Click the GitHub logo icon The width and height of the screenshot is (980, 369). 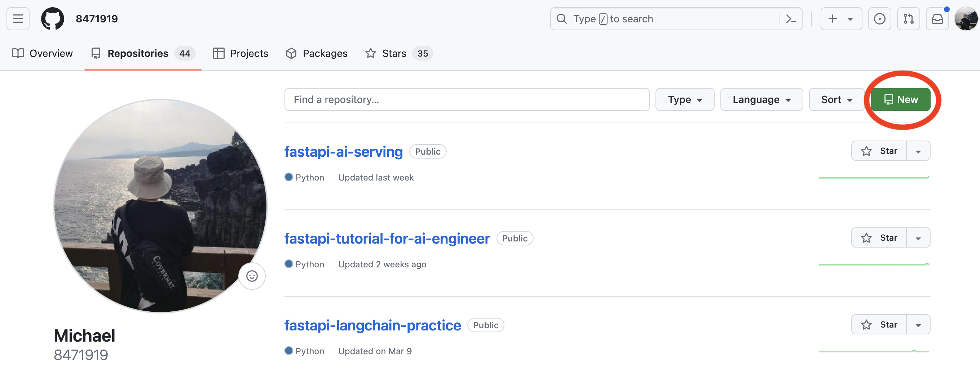(x=53, y=19)
